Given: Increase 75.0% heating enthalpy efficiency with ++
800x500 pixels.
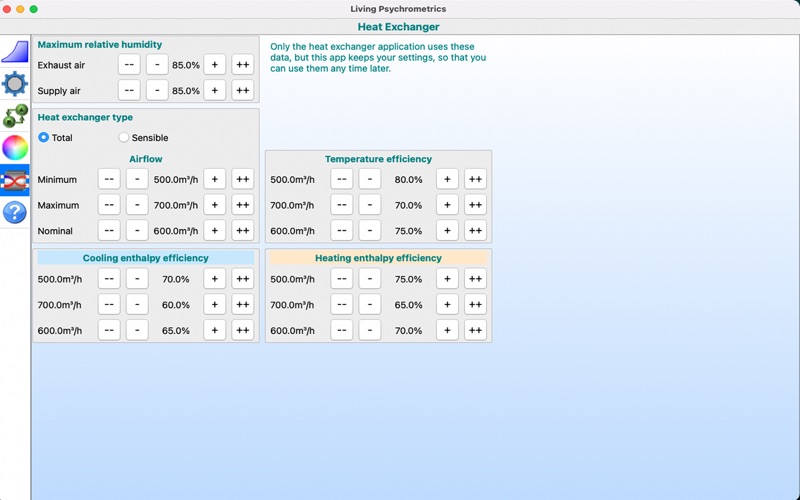Looking at the screenshot, I should [476, 279].
